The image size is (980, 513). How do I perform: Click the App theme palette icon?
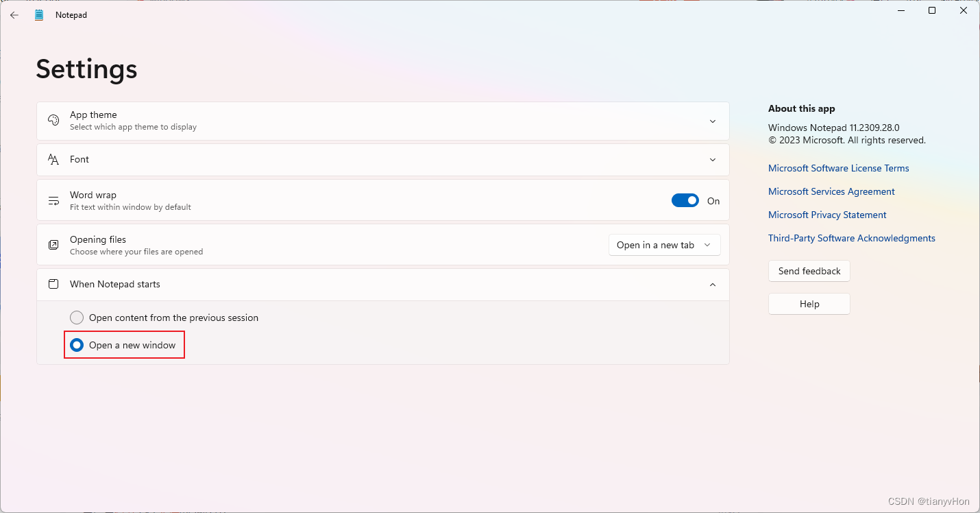(53, 121)
